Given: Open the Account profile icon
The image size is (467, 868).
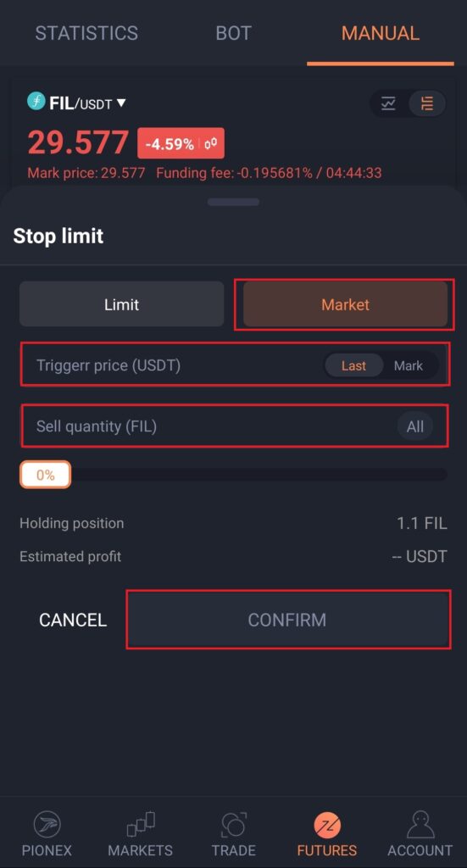Looking at the screenshot, I should (420, 824).
